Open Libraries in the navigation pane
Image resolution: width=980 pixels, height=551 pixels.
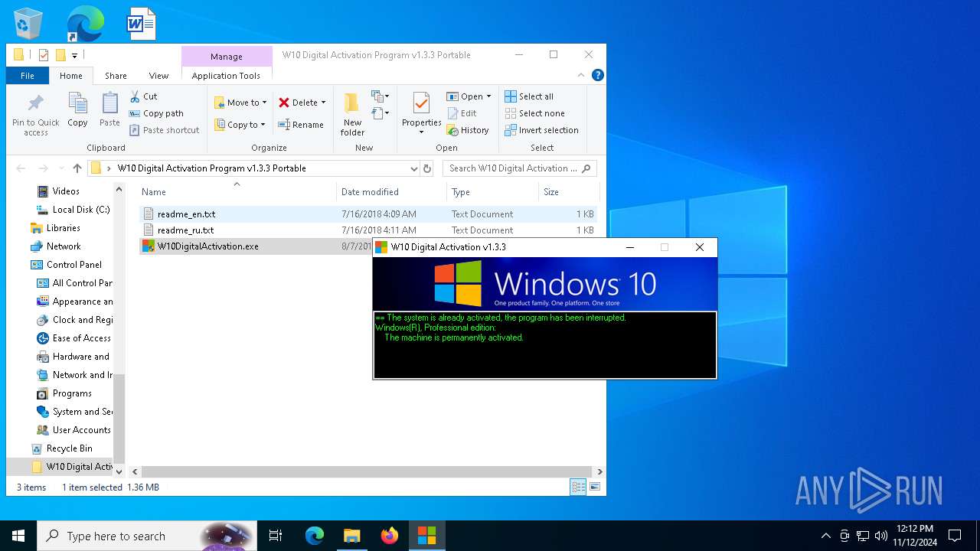(x=63, y=228)
